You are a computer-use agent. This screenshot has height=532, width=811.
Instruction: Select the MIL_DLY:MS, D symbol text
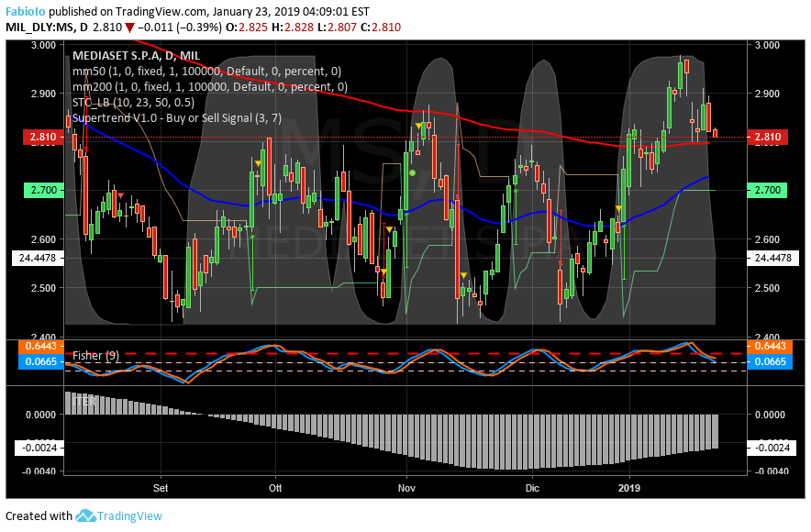click(47, 28)
